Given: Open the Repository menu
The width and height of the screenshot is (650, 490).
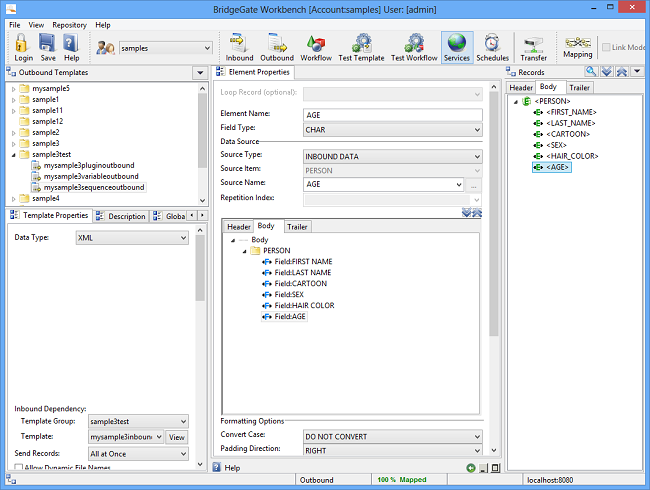Looking at the screenshot, I should [x=69, y=25].
